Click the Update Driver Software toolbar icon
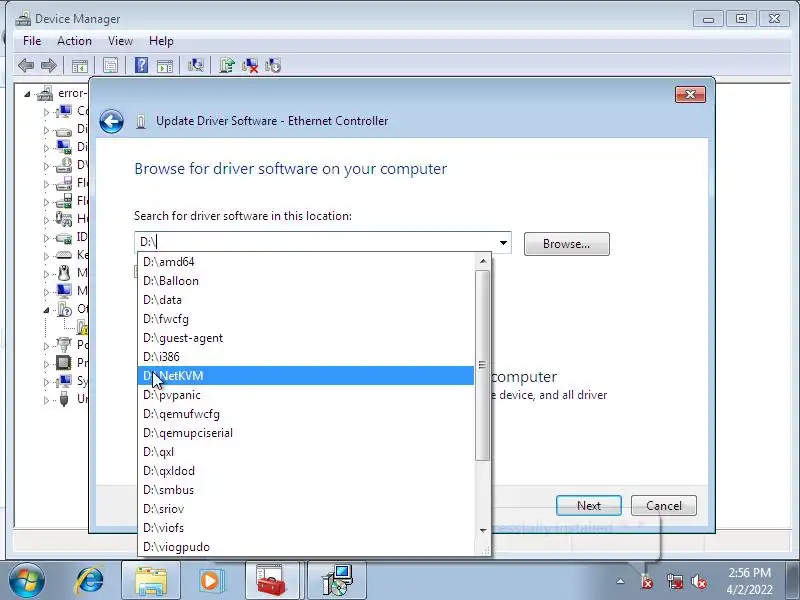800x600 pixels. click(227, 65)
